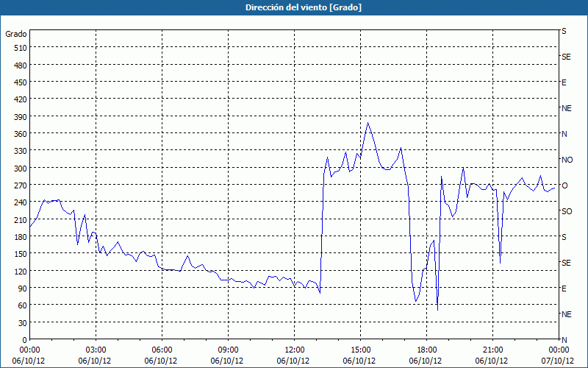The height and width of the screenshot is (368, 588).
Task: Click the 390 label on the left axis
Action: (x=21, y=117)
